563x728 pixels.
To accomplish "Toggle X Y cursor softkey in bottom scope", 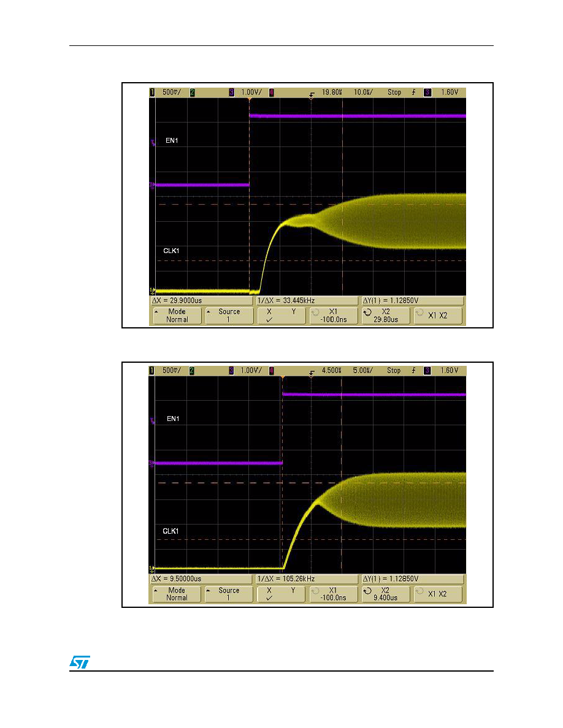I will tap(281, 594).
